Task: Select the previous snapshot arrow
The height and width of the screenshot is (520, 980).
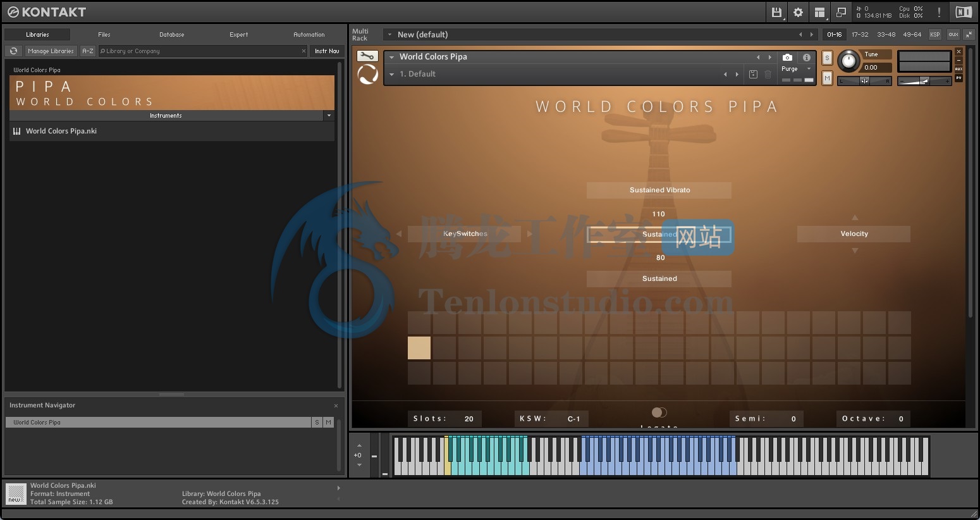Action: click(x=725, y=74)
